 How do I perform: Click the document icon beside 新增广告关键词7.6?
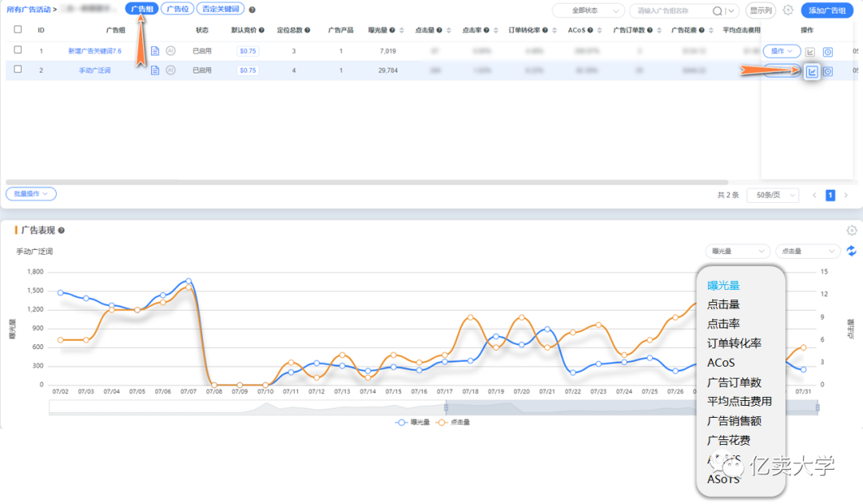tap(155, 50)
